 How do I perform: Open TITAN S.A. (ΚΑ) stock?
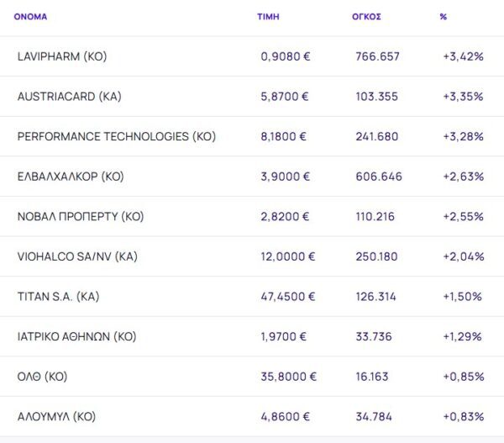click(x=59, y=296)
